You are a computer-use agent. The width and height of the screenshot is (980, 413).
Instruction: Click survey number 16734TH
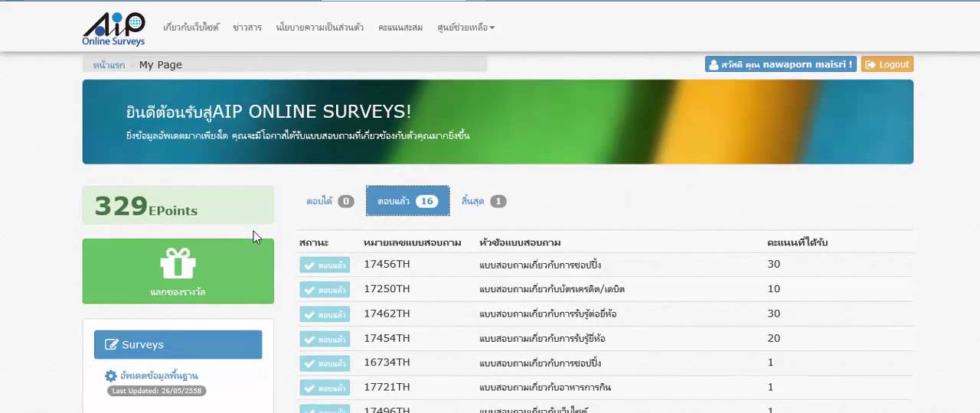pos(387,363)
